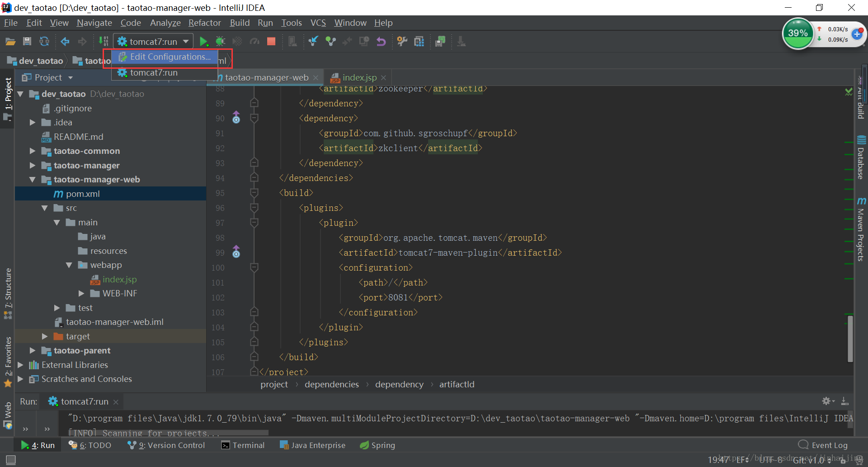
Task: Click the line 90 gutter marker icon
Action: pos(236,118)
